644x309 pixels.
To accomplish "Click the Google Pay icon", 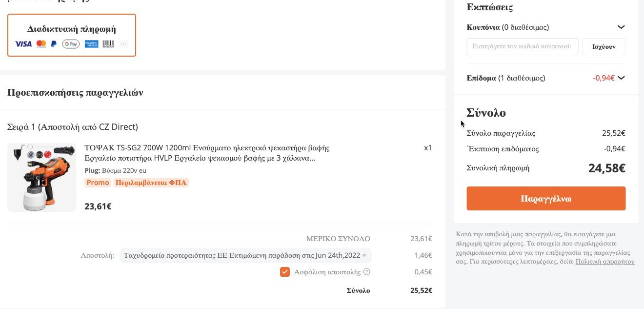I will [x=71, y=44].
